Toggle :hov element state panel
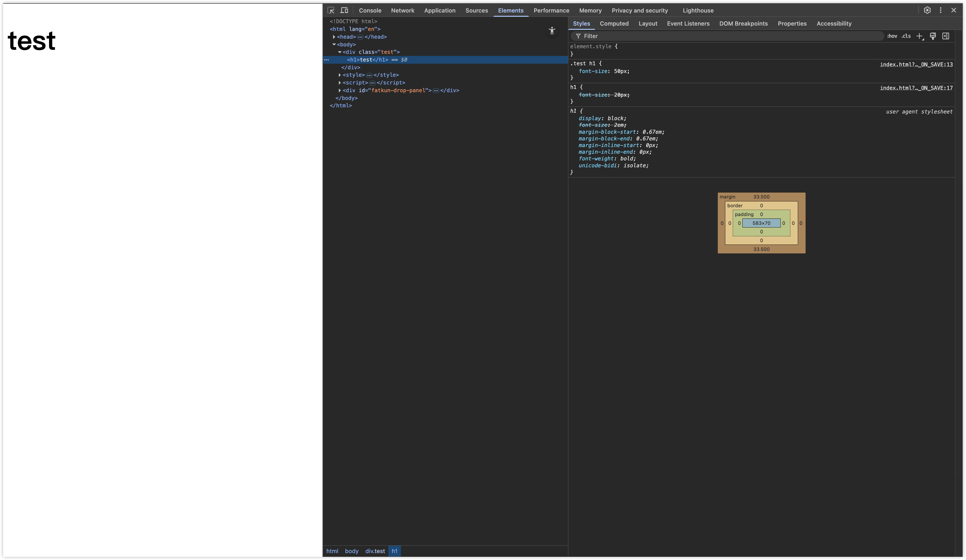The height and width of the screenshot is (560, 966). point(892,36)
